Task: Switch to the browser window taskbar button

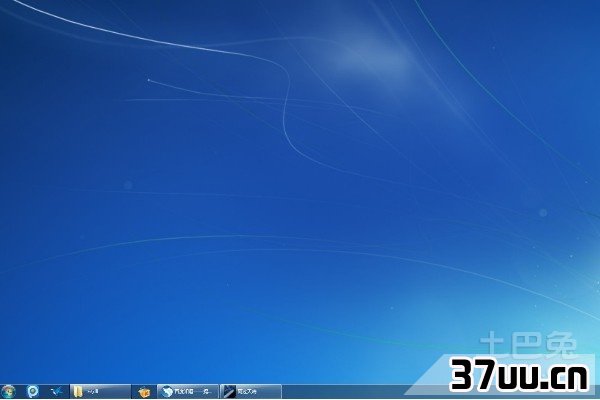Action: 188,392
